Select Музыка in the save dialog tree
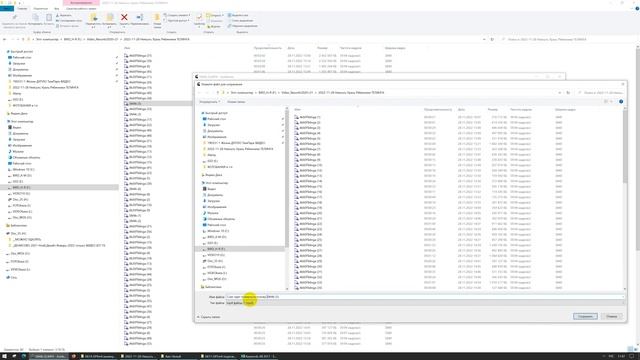640x360 pixels. point(212,213)
